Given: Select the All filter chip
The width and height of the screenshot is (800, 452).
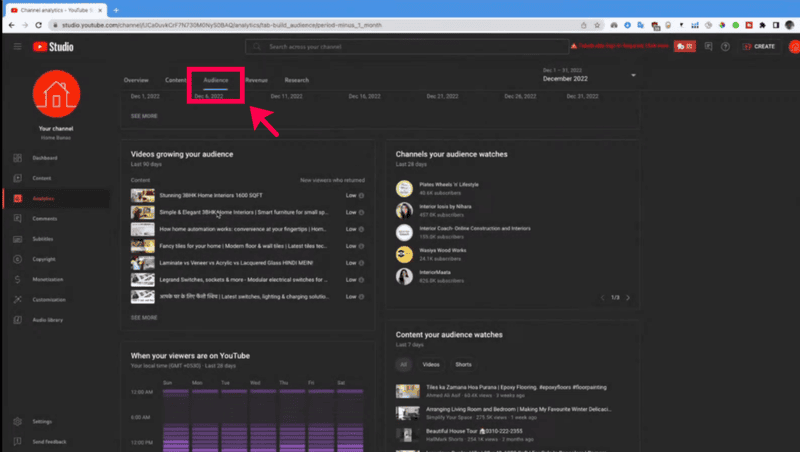Looking at the screenshot, I should point(403,365).
